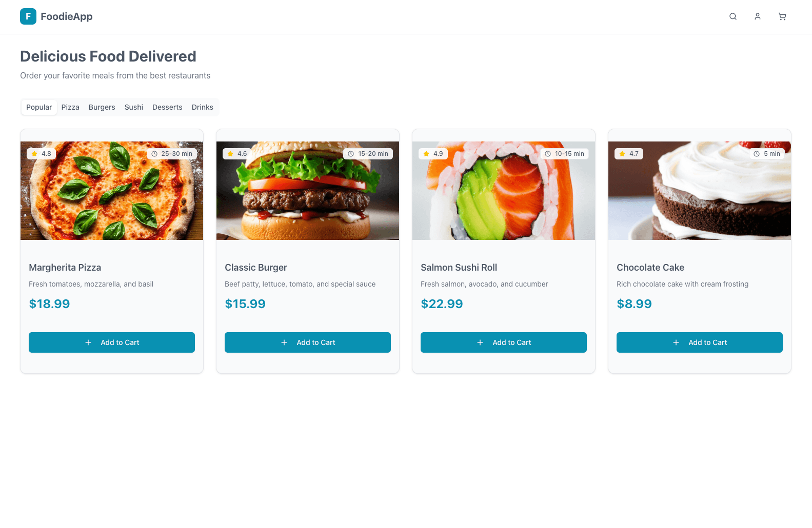The width and height of the screenshot is (812, 528).
Task: Open the search icon
Action: pos(732,16)
